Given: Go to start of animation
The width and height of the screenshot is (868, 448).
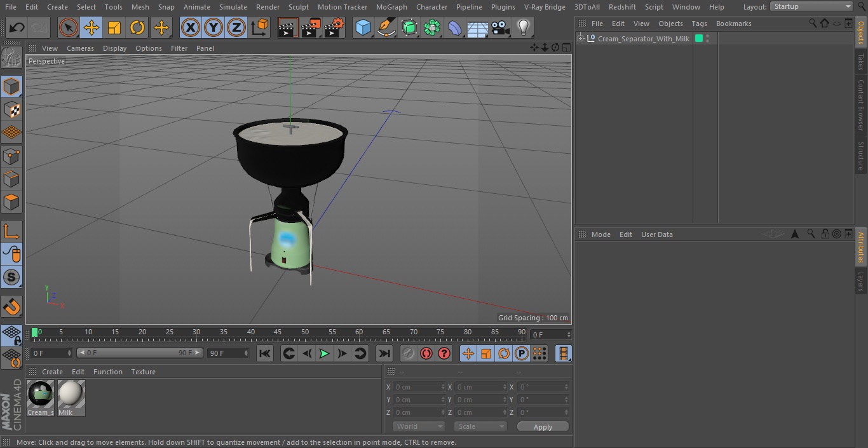Looking at the screenshot, I should (265, 353).
